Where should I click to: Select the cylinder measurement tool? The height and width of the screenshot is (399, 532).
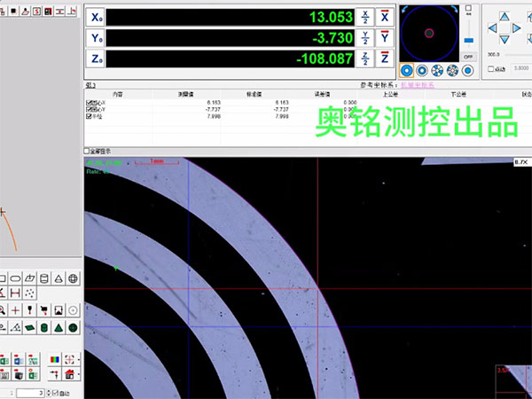43,278
